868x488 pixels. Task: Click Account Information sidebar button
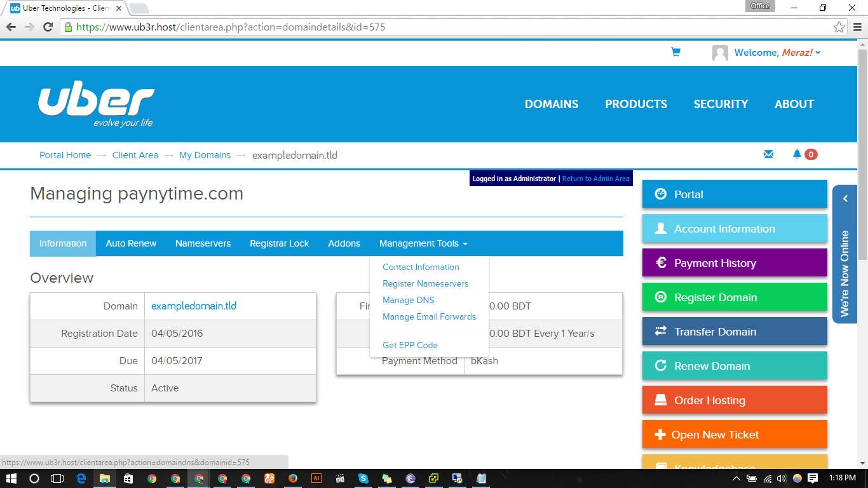(x=735, y=229)
